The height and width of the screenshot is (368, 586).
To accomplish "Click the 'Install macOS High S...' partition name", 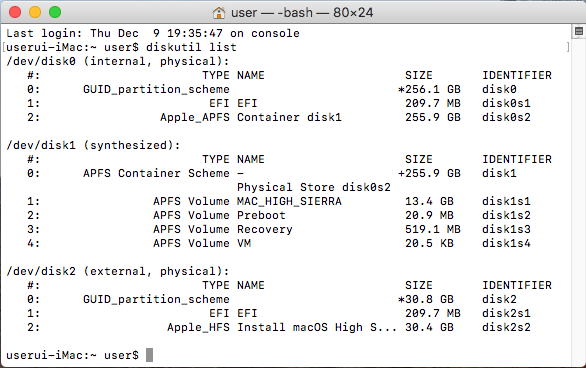I will [x=317, y=327].
